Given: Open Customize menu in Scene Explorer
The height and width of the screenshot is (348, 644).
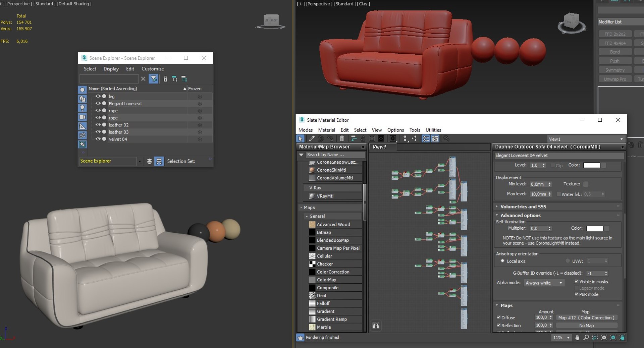Looking at the screenshot, I should pos(153,69).
